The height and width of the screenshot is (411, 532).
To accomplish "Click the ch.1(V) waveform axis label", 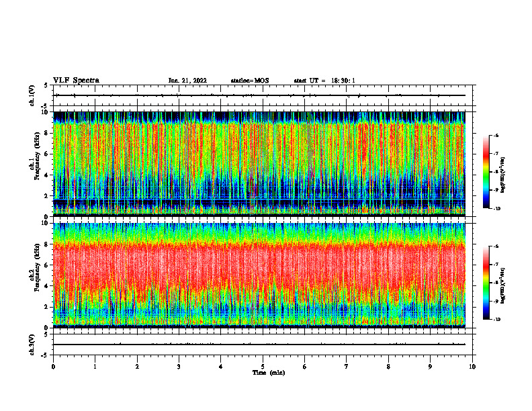I will point(32,95).
